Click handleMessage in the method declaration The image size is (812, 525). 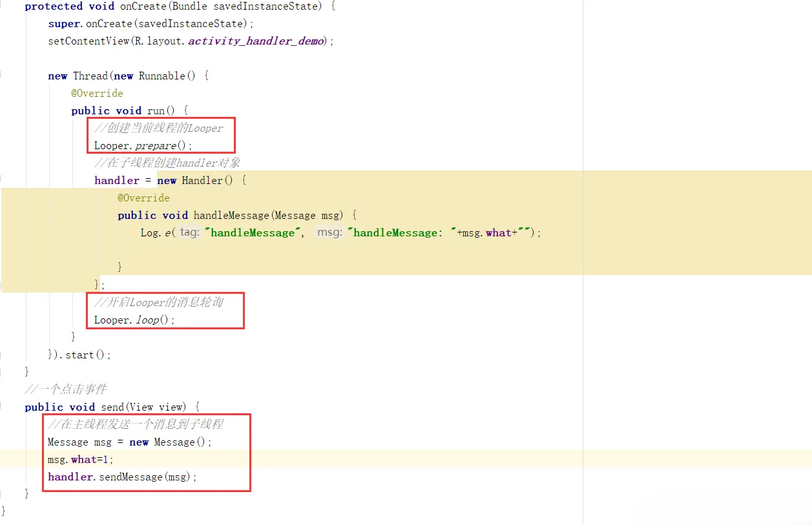pos(232,215)
